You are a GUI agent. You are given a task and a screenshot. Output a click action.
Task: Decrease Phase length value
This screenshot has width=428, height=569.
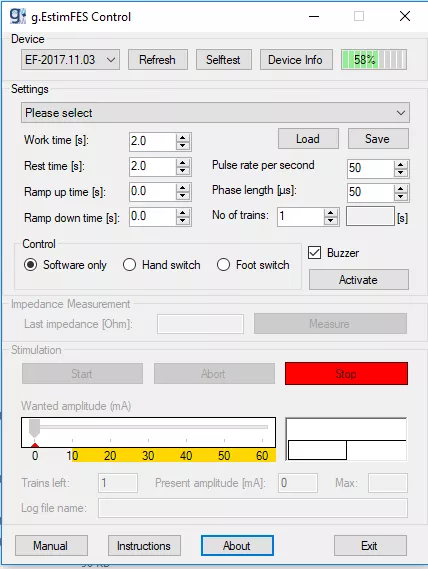(x=400, y=196)
